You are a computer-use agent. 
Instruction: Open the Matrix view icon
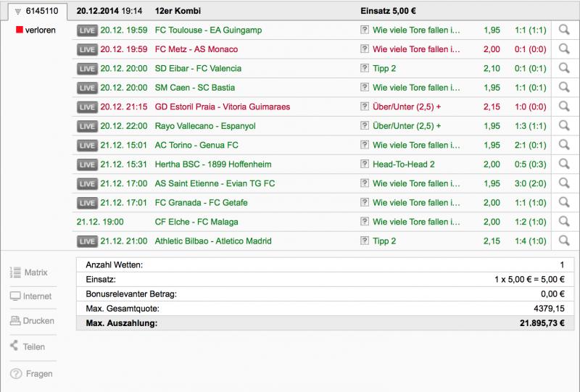[15, 272]
